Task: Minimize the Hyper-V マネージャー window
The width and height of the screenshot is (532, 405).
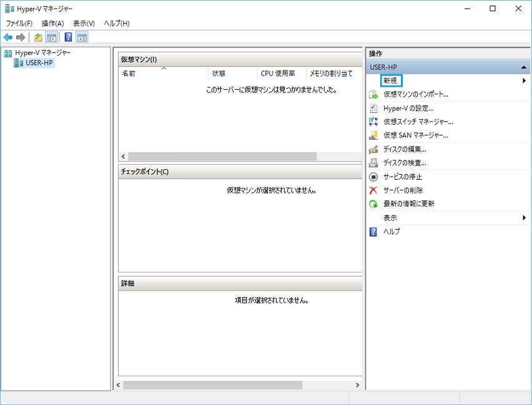Action: [x=467, y=9]
